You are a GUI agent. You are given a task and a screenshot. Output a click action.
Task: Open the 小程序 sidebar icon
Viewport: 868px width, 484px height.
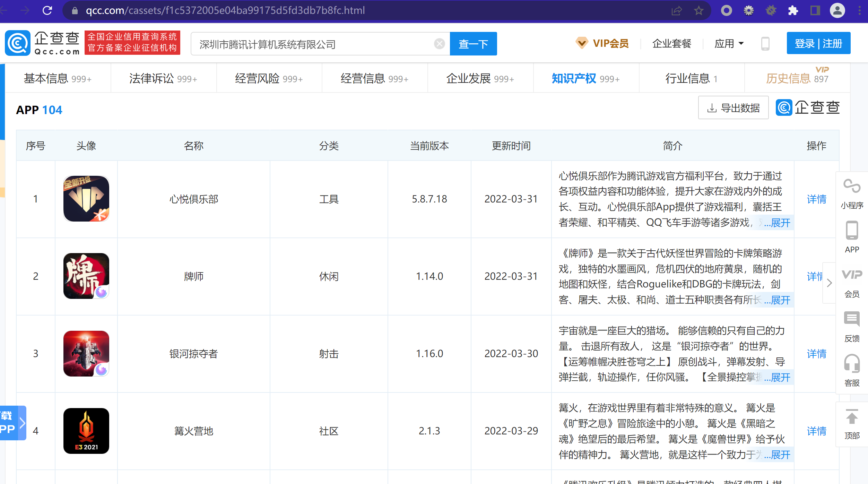852,194
